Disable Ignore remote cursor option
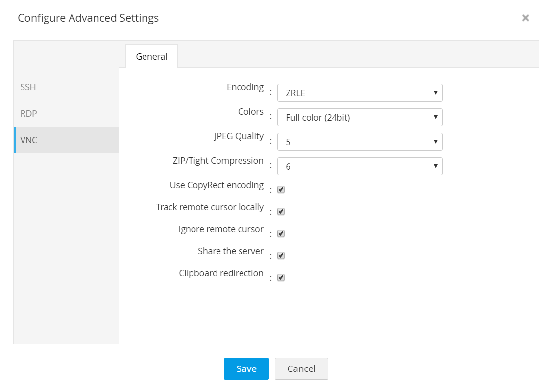 click(281, 234)
